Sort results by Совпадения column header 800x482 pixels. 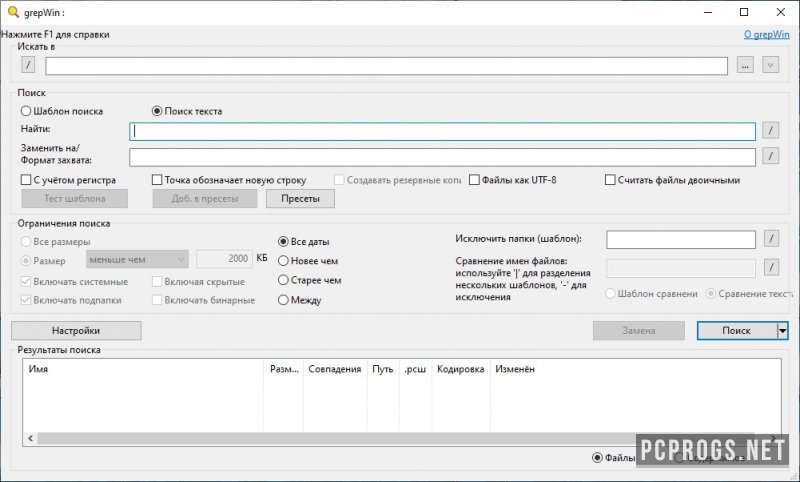point(335,369)
